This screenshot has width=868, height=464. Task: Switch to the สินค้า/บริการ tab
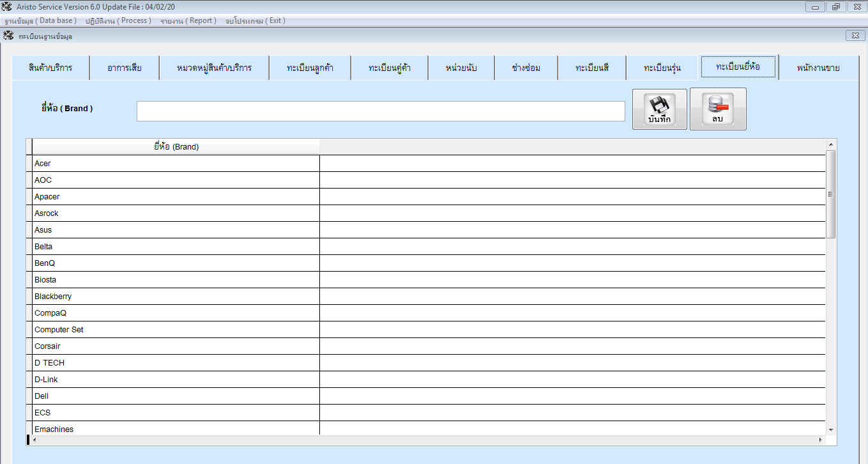[50, 68]
